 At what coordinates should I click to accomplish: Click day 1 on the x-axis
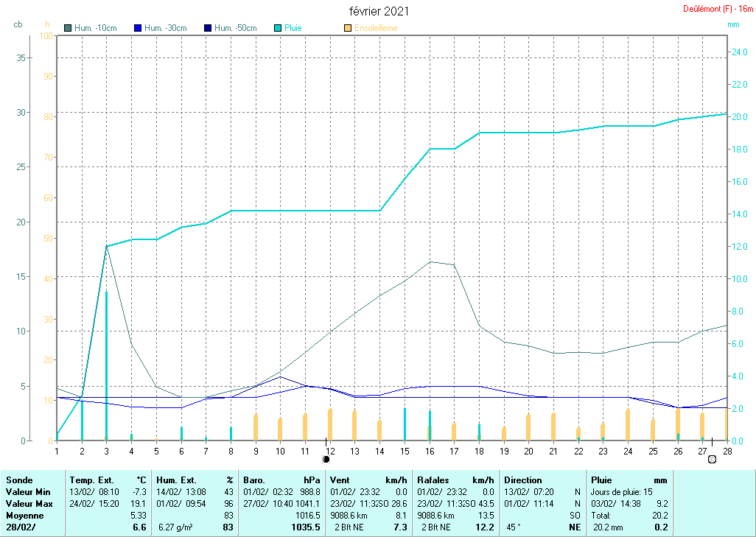point(57,450)
